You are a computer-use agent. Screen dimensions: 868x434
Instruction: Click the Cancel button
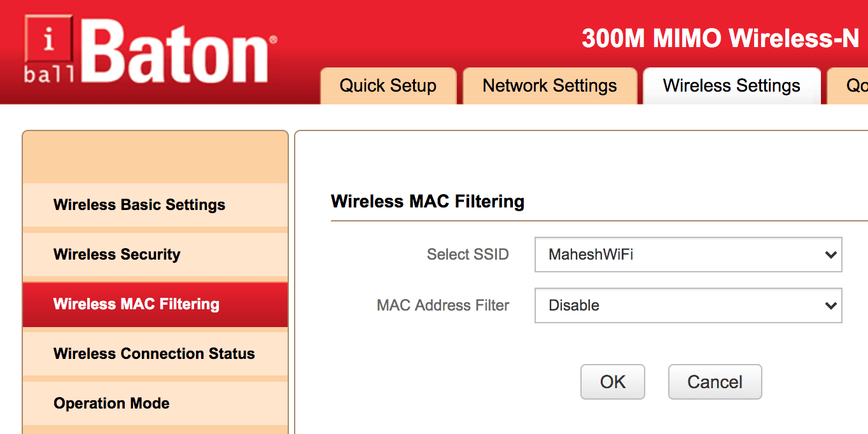[715, 382]
